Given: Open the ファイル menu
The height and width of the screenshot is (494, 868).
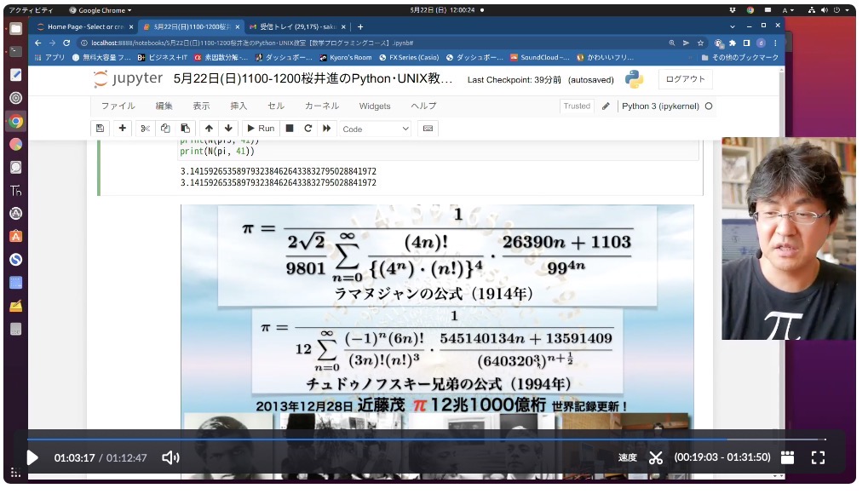Looking at the screenshot, I should [118, 106].
